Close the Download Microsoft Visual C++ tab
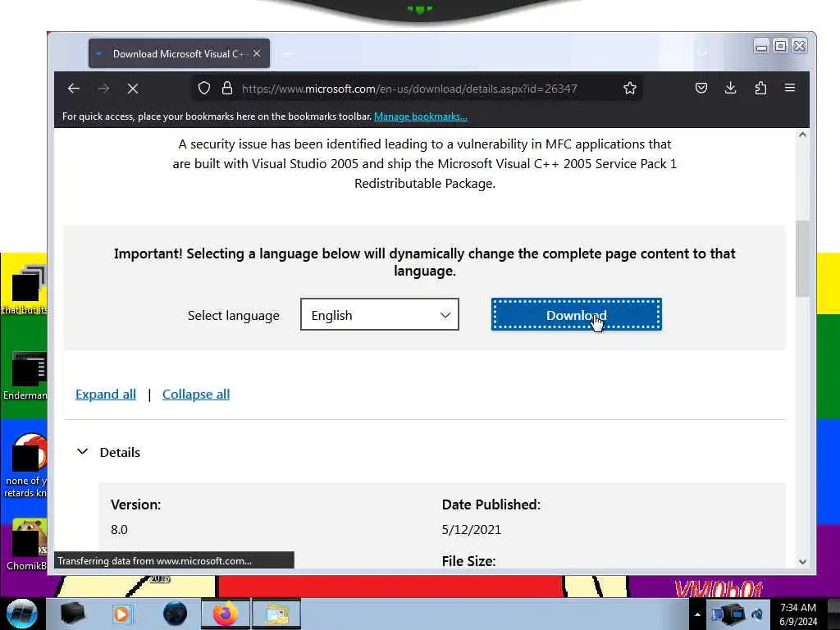 click(x=257, y=53)
